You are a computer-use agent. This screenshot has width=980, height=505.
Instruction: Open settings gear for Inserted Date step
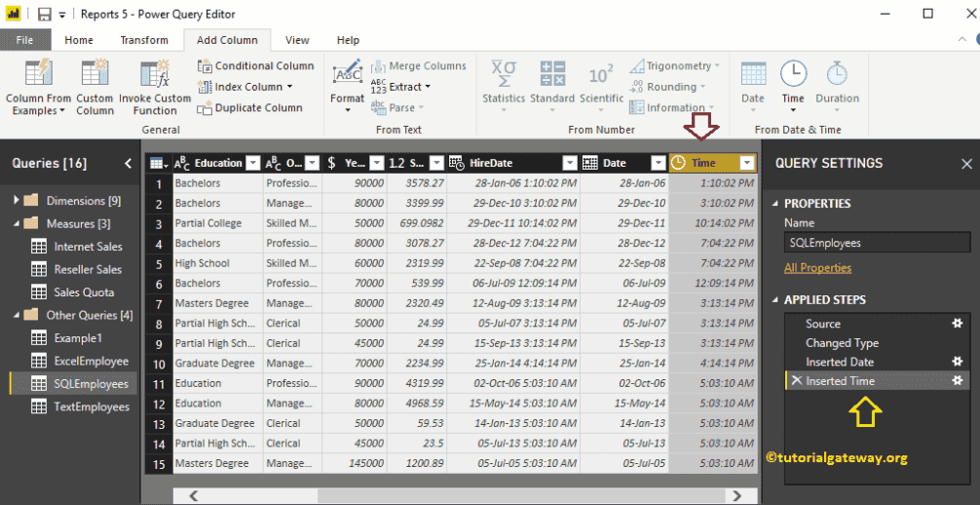(957, 362)
